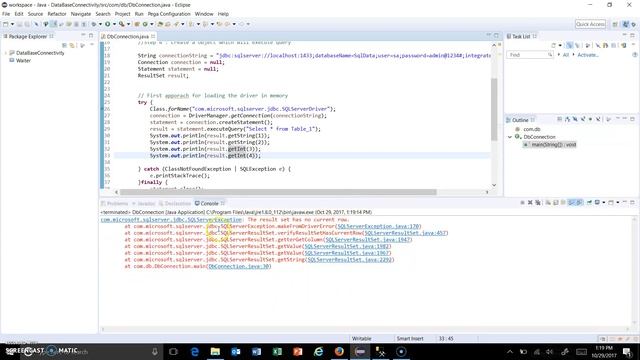640x360 pixels.
Task: Click the editor horizontal scrollbar thumb
Action: (x=278, y=192)
